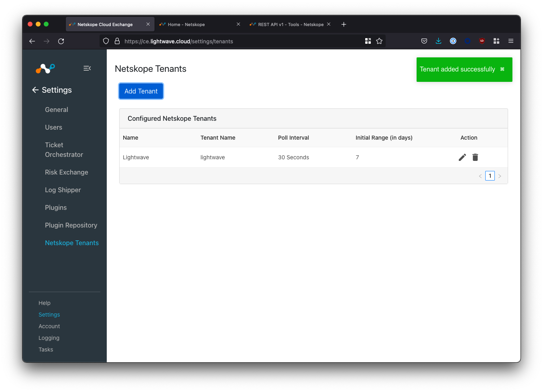Open Logging in sidebar footer
The width and height of the screenshot is (543, 392).
49,338
